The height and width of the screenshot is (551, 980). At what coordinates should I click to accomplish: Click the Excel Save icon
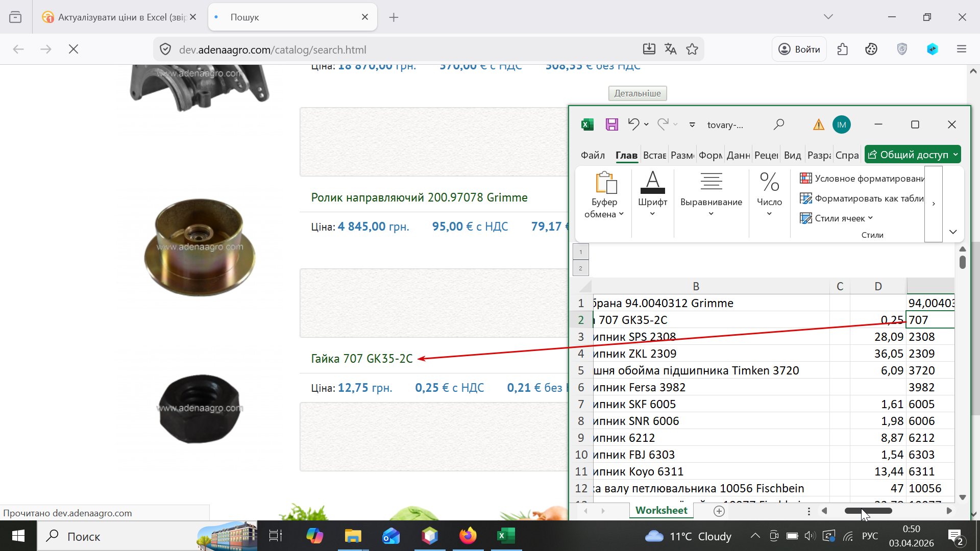611,124
